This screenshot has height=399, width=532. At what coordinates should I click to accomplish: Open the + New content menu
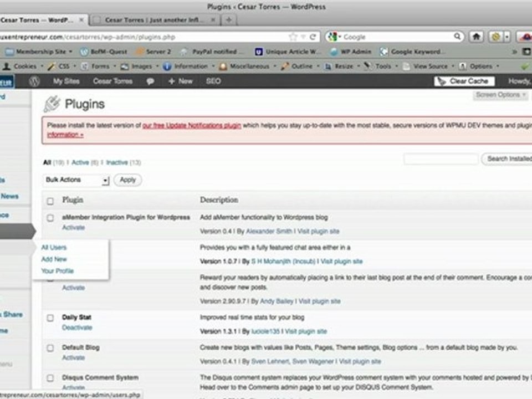[181, 81]
